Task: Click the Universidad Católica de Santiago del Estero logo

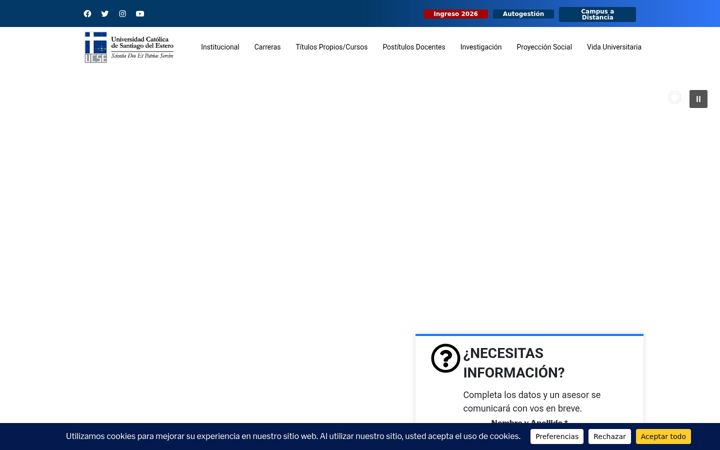Action: pos(129,47)
